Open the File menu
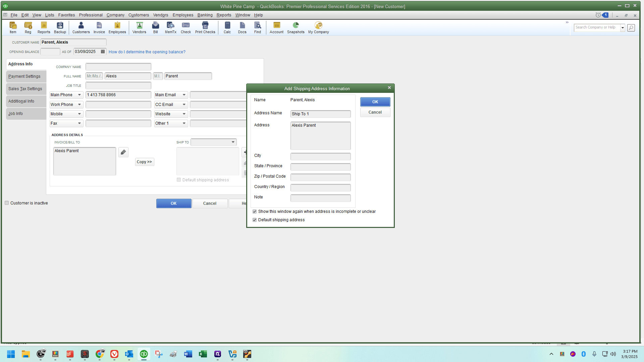 click(14, 15)
